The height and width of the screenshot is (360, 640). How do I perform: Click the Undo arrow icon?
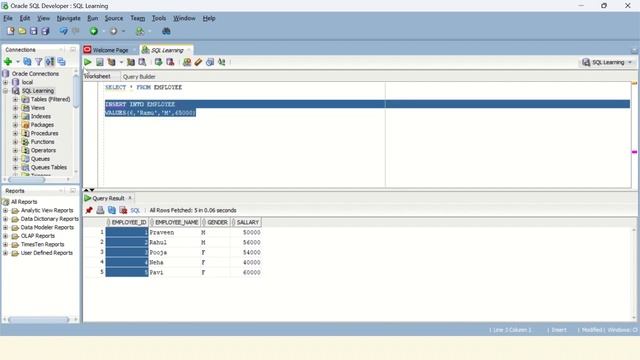pyautogui.click(x=63, y=31)
